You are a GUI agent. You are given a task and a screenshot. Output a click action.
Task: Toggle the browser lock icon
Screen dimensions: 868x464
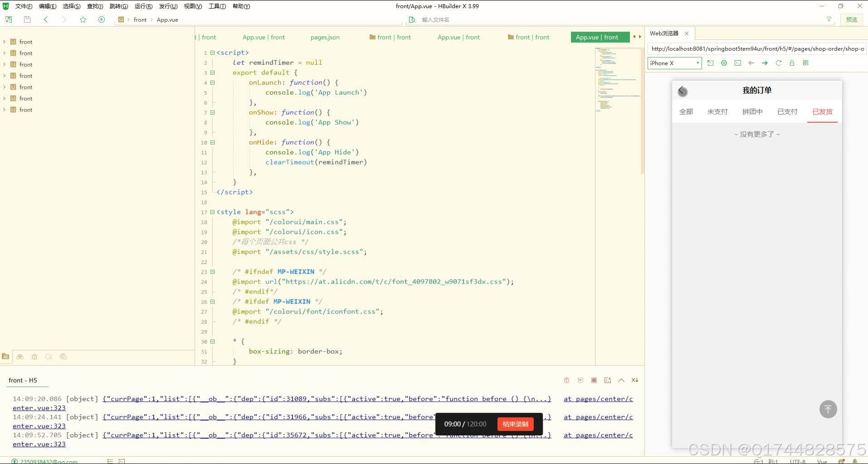tap(792, 63)
